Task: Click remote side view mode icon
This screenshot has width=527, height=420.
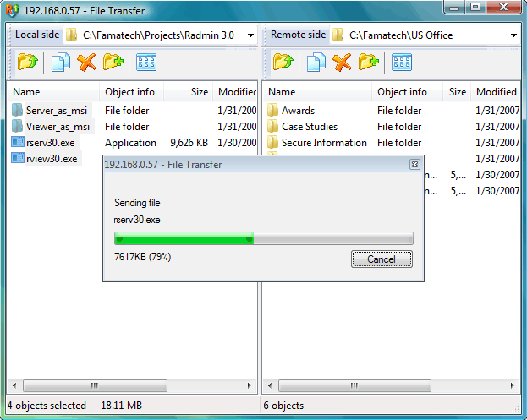Action: click(x=402, y=63)
